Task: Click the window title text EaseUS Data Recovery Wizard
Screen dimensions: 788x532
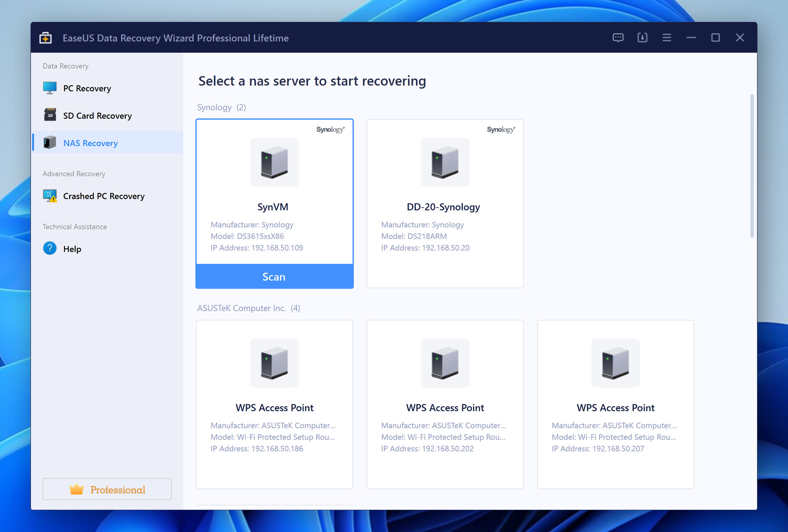Action: [x=175, y=38]
